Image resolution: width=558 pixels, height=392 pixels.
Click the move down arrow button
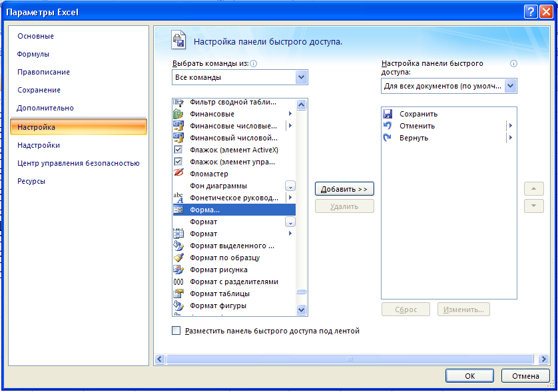coord(534,206)
